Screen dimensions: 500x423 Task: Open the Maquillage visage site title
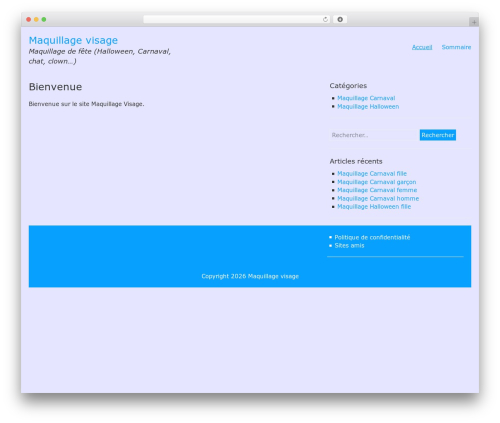(x=73, y=40)
